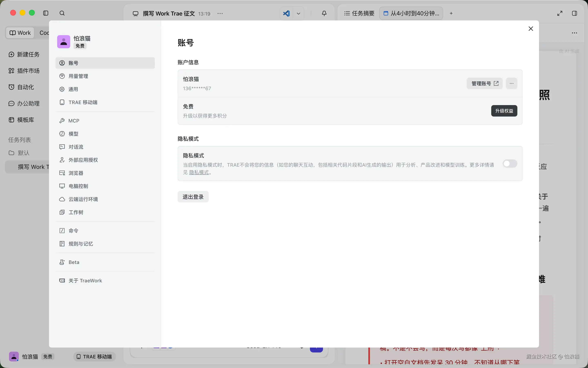588x368 pixels.
Task: Switch to the Work mode tab
Action: 20,33
